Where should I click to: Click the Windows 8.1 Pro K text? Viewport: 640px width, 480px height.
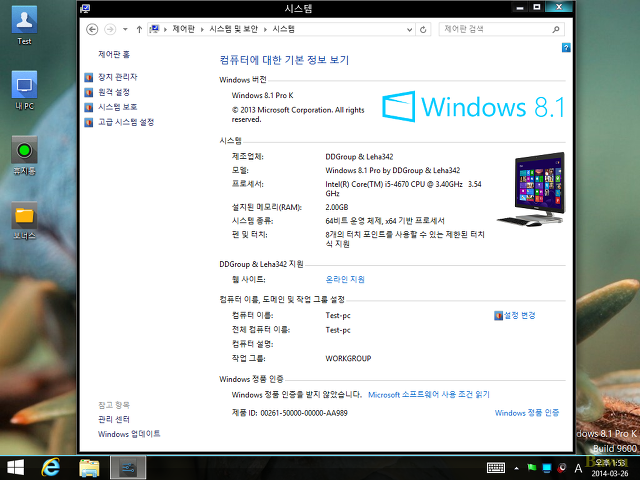[x=262, y=95]
